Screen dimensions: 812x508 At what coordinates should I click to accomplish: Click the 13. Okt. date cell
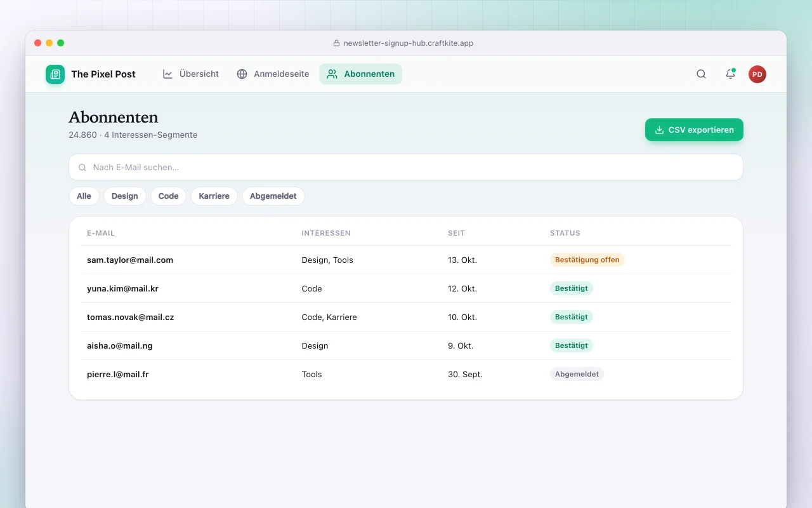click(462, 260)
